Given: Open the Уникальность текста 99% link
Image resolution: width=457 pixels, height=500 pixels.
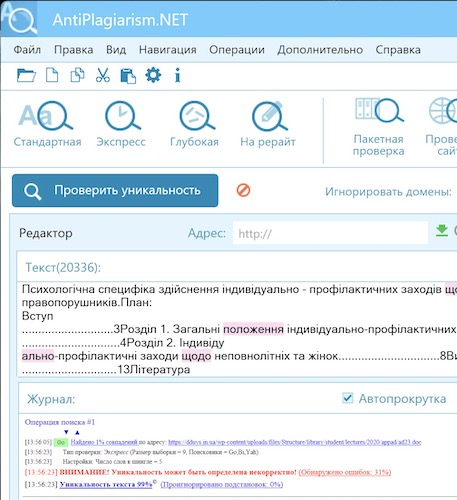Looking at the screenshot, I should [106, 484].
